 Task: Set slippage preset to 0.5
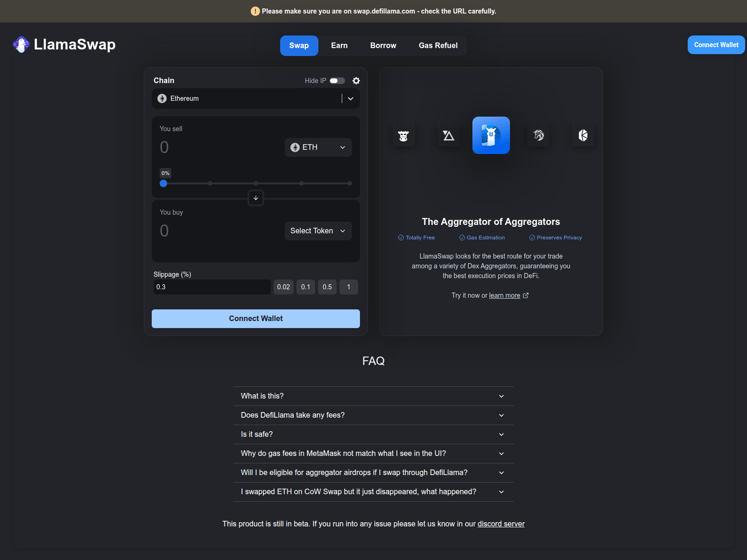(327, 287)
